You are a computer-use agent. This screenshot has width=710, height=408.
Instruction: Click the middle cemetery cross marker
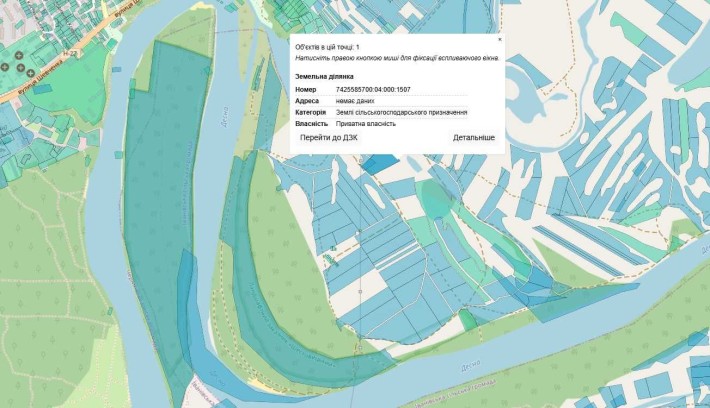click(x=20, y=67)
